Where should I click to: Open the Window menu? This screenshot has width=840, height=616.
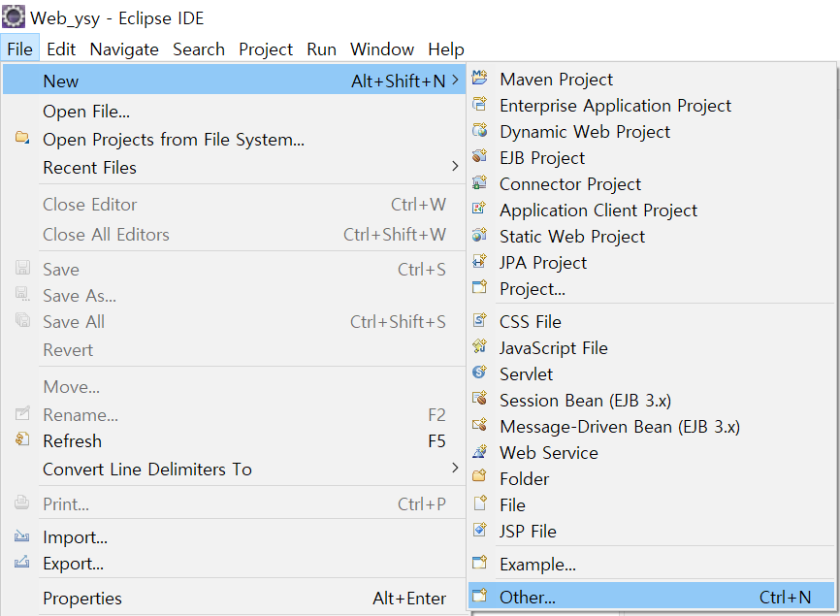(x=382, y=49)
